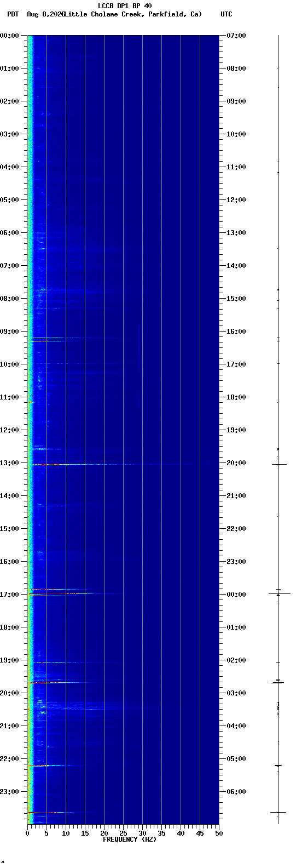
Task: Click the '40' frequency axis tick label
Action: (x=181, y=833)
